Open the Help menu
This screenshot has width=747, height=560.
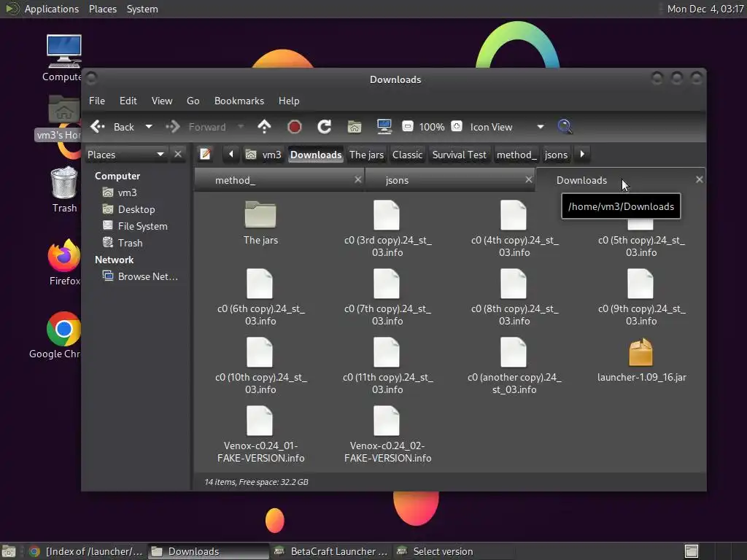point(289,101)
